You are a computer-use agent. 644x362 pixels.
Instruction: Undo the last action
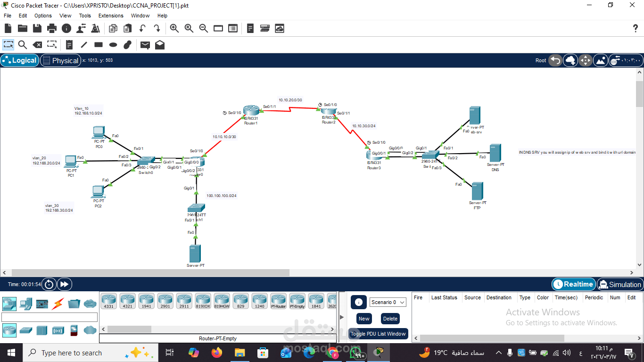click(142, 28)
